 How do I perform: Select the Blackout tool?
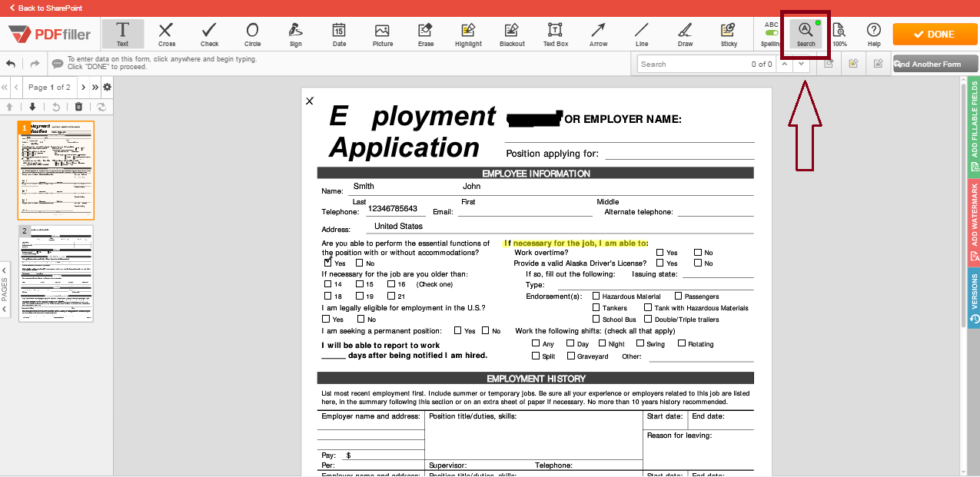[512, 35]
